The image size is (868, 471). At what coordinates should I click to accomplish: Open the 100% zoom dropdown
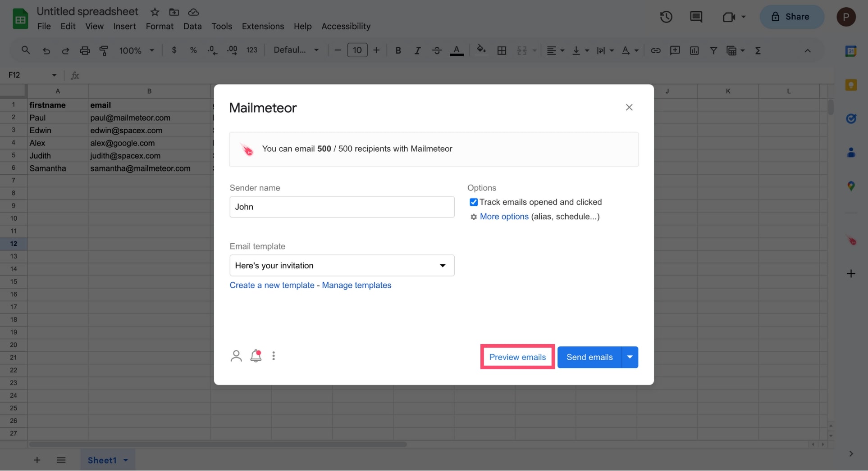[137, 50]
